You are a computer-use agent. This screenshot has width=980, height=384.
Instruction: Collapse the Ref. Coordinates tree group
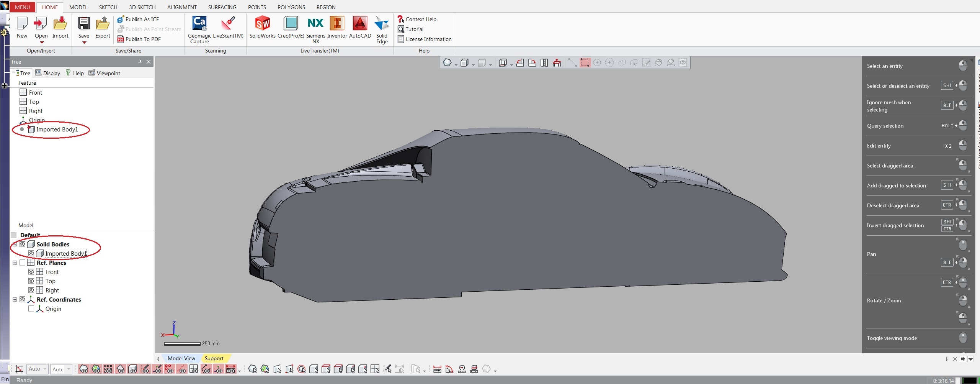(x=15, y=299)
